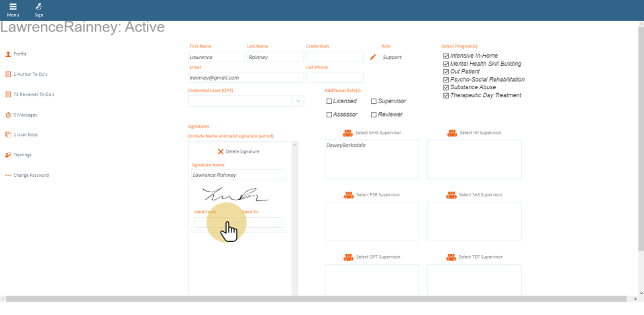Click the Select IIH Supervisor icon
644x315 pixels.
[452, 133]
